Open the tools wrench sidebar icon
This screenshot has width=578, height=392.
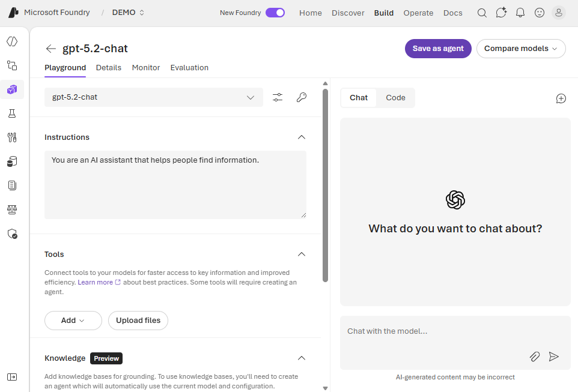(12, 137)
